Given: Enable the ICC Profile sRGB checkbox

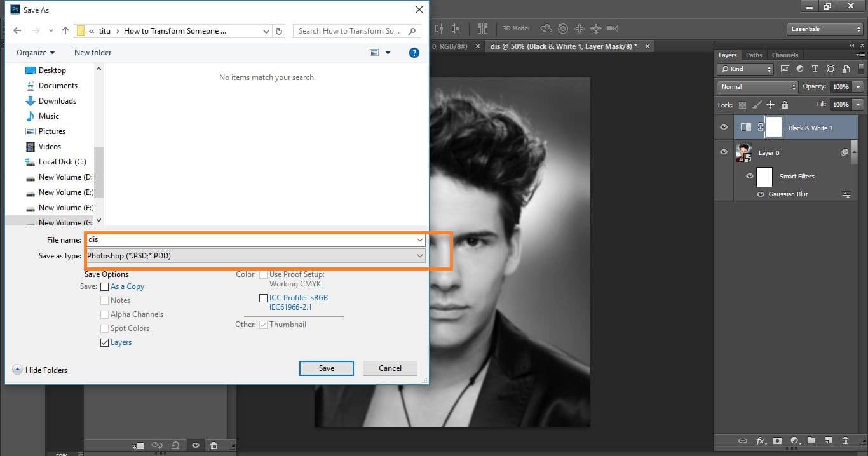Looking at the screenshot, I should [264, 298].
